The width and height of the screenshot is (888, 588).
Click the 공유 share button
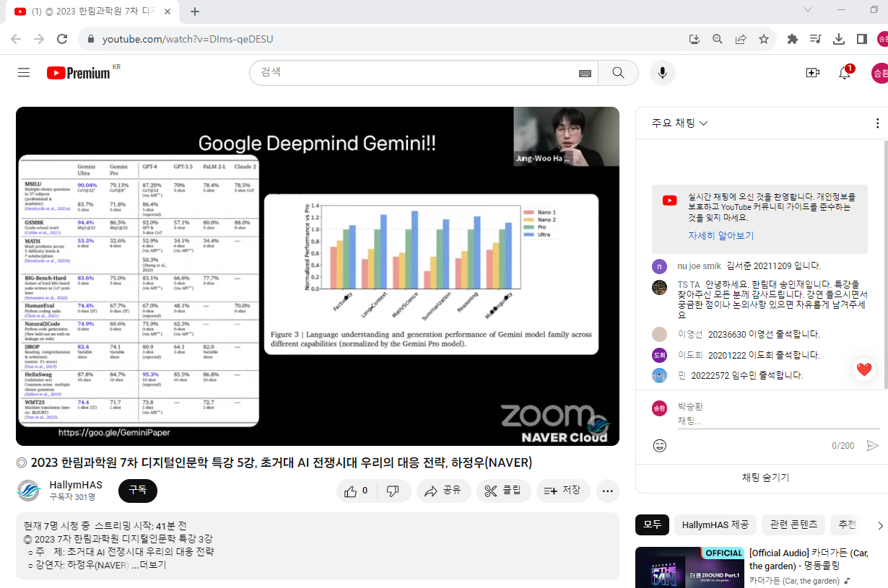coord(443,491)
